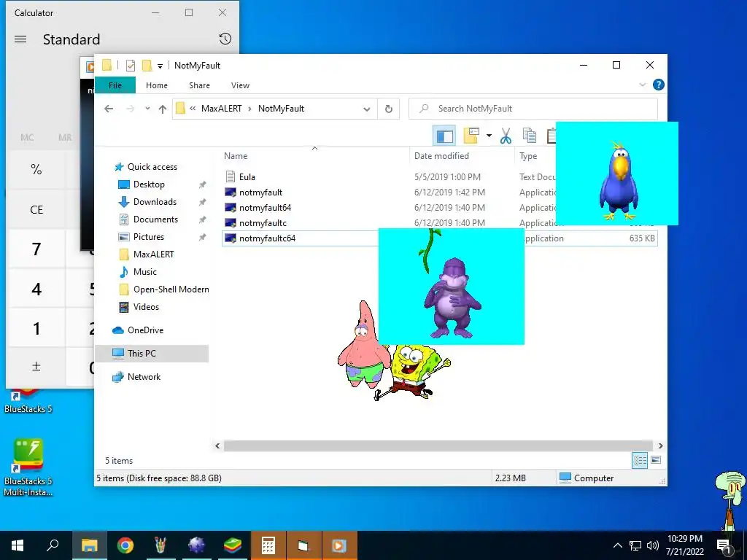The height and width of the screenshot is (560, 747).
Task: Sort by the Type column header
Action: click(528, 156)
